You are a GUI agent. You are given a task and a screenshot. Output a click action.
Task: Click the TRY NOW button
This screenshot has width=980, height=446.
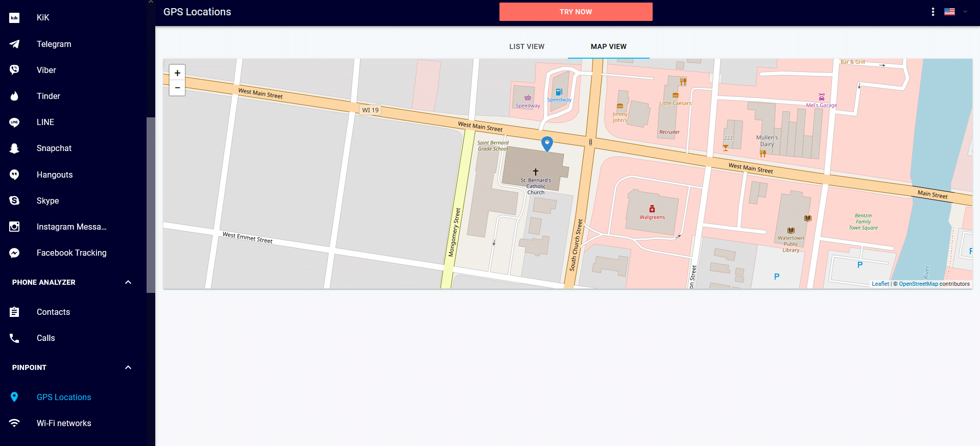(576, 12)
